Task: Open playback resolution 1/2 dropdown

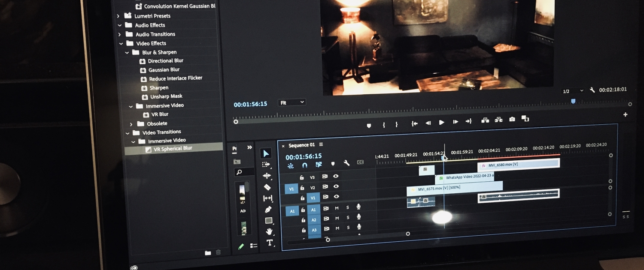Action: 573,91
